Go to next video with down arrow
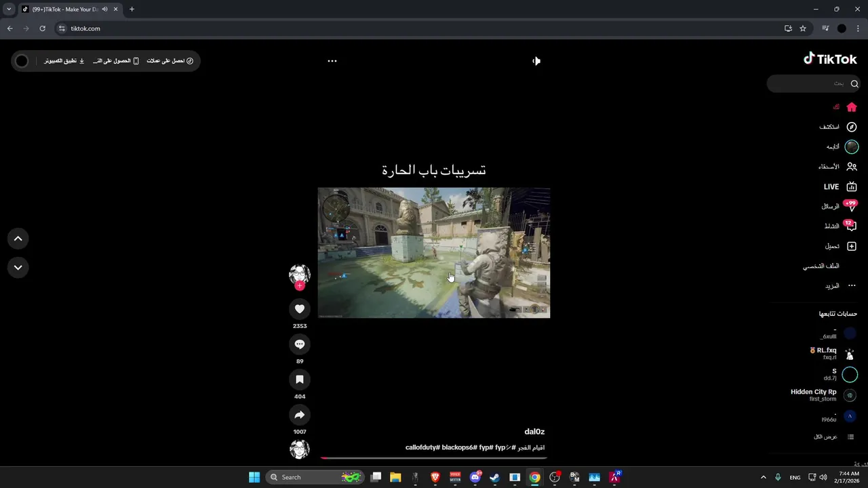The height and width of the screenshot is (488, 868). pos(18,267)
